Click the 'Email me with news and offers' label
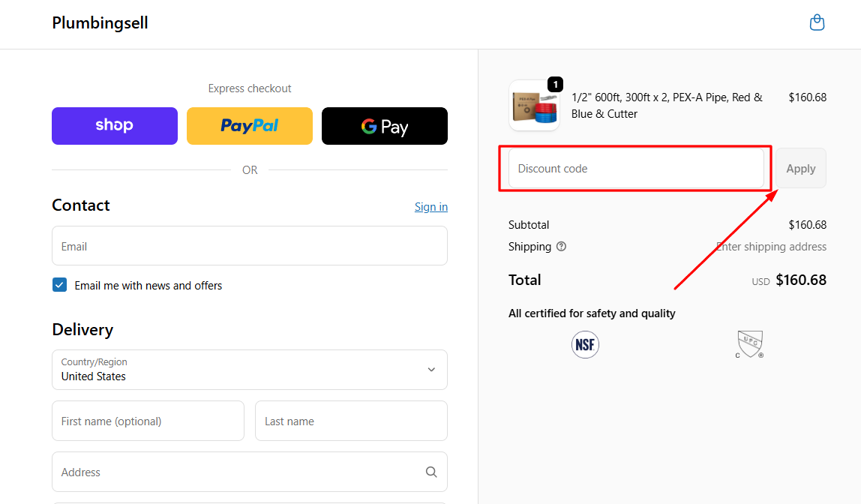 (148, 286)
